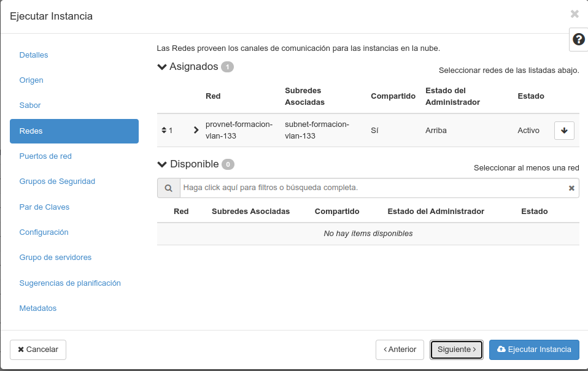Clear the filter field using the x icon
Viewport: 588px width, 371px height.
coord(570,188)
